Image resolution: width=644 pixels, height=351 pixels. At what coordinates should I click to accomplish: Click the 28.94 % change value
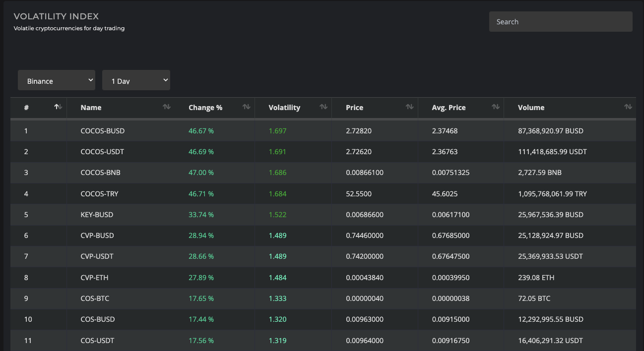click(x=201, y=235)
